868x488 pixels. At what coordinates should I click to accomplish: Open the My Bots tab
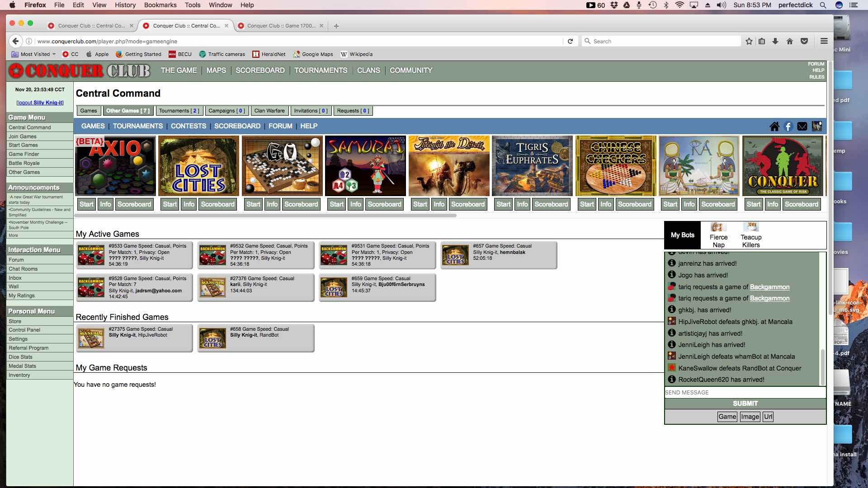tap(682, 235)
